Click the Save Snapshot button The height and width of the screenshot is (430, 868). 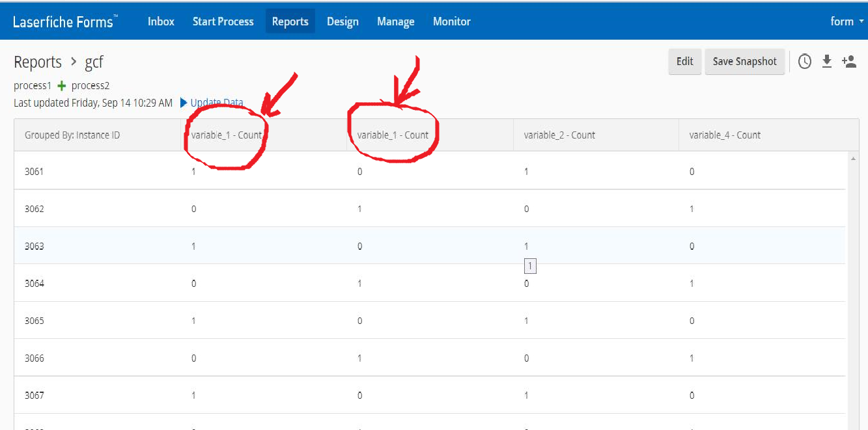(x=744, y=62)
